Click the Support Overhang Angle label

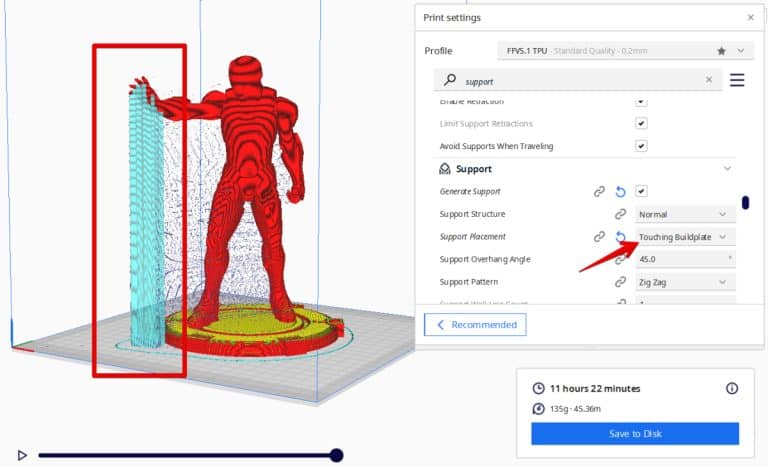click(485, 259)
